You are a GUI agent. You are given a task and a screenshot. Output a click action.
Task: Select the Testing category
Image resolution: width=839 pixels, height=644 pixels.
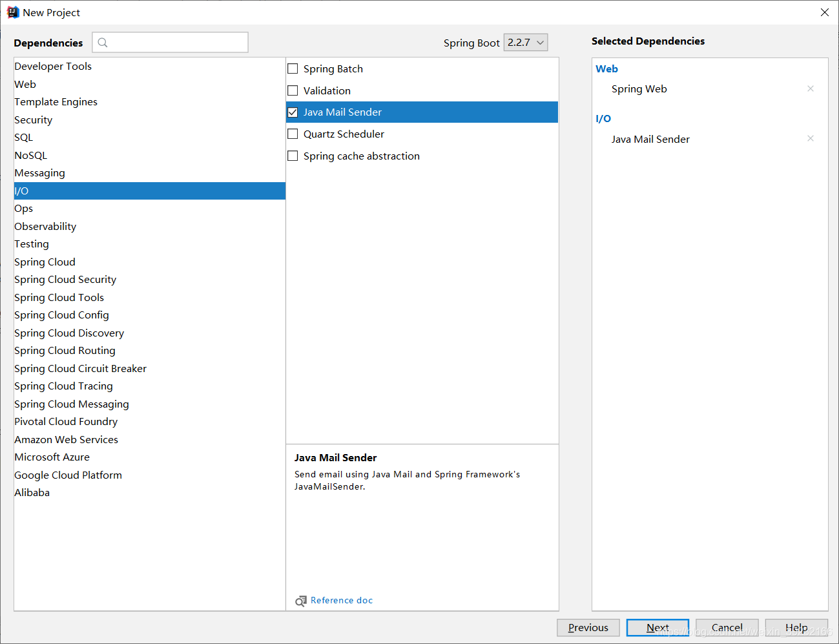coord(150,244)
